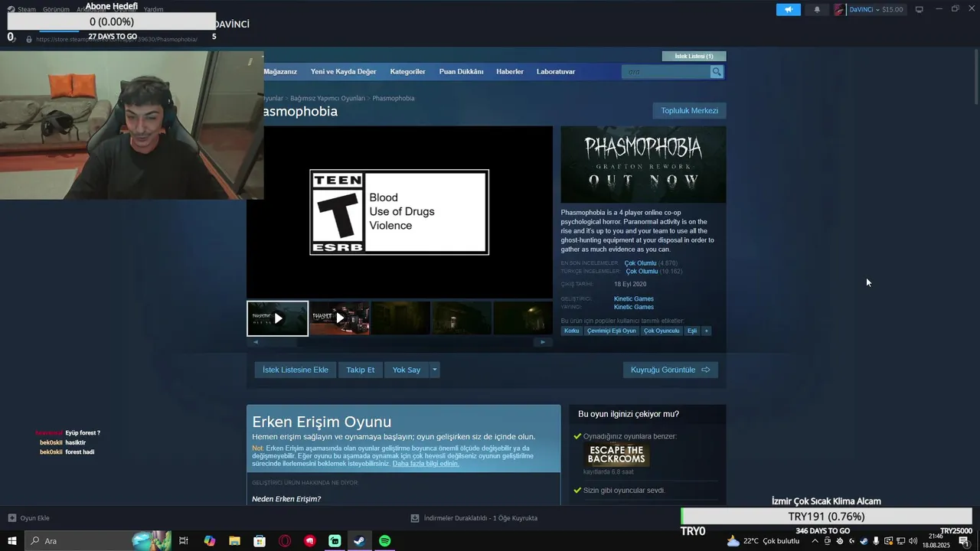Go to Bağımsız Yapımcı Oyunları breadcrumb

(328, 98)
